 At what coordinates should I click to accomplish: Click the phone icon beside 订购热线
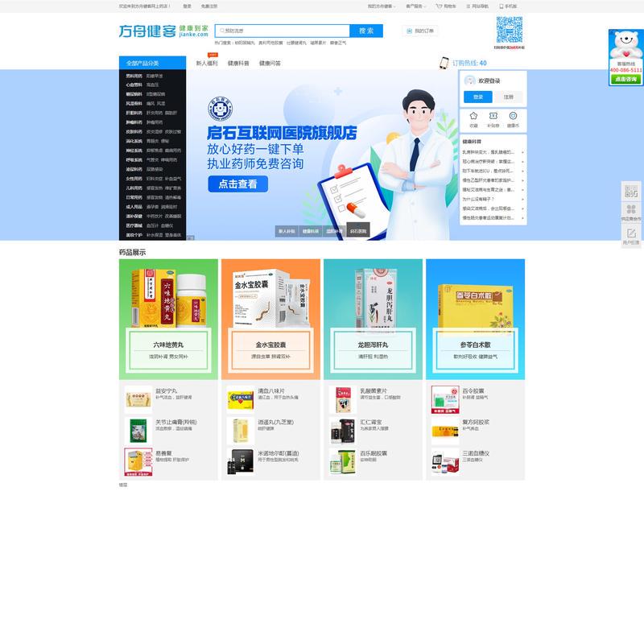(x=444, y=63)
